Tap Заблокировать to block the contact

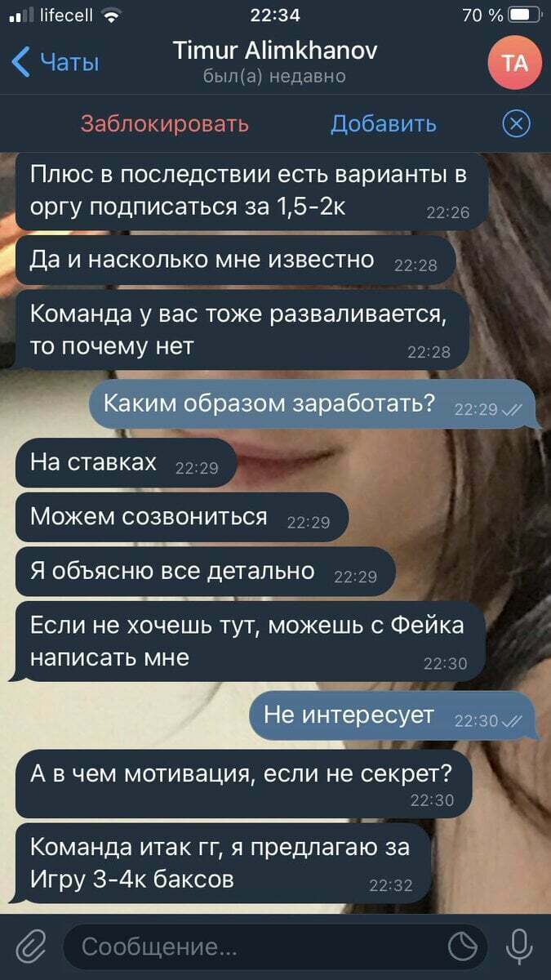pyautogui.click(x=165, y=124)
